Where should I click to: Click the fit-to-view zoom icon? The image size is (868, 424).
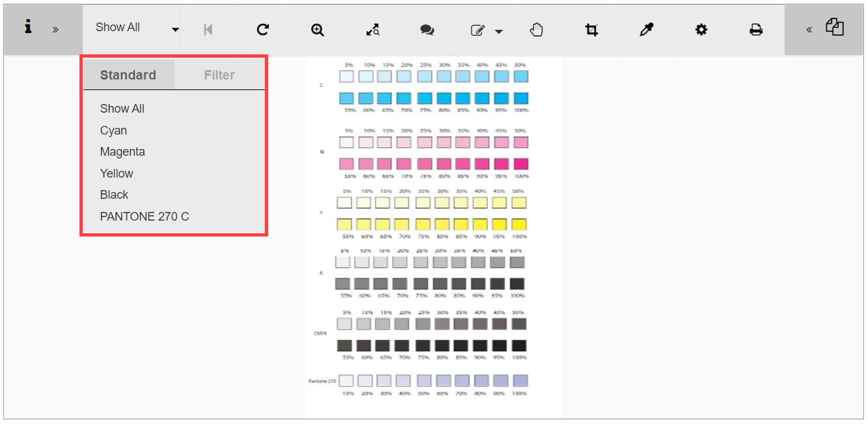click(x=373, y=30)
